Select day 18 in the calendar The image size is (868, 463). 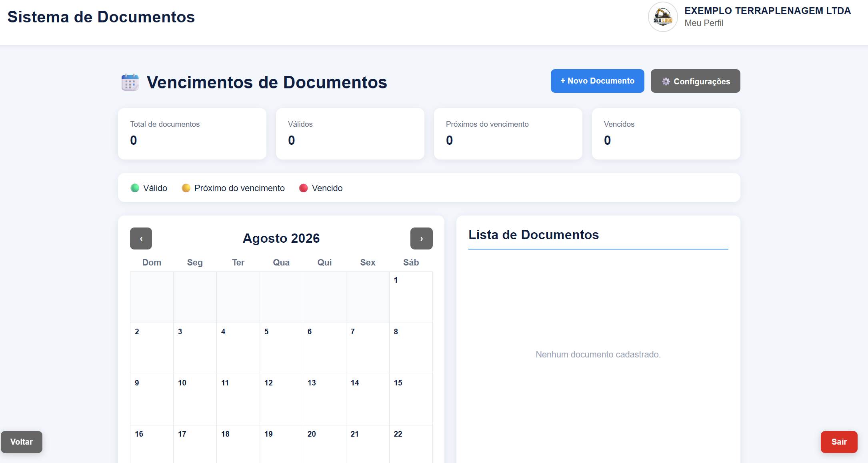tap(238, 444)
